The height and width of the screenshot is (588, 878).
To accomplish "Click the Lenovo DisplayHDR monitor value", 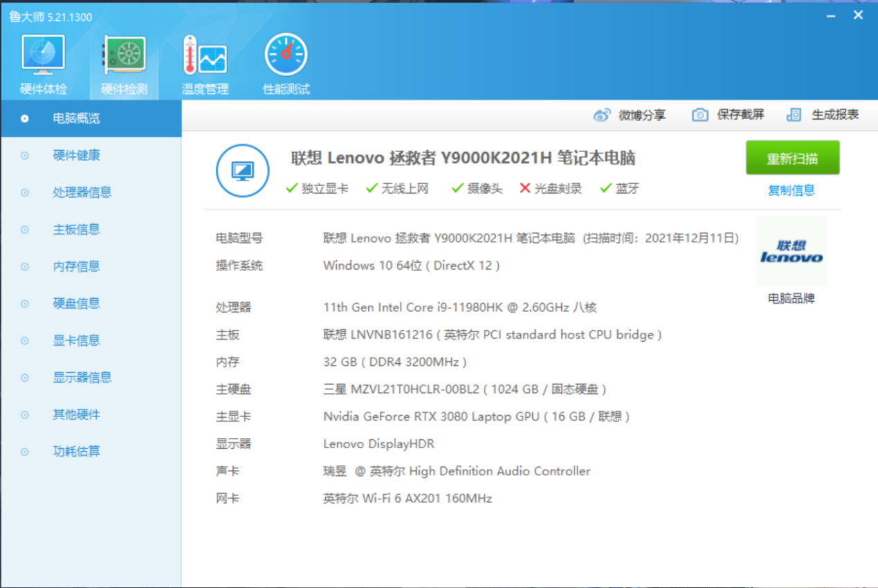I will coord(379,444).
